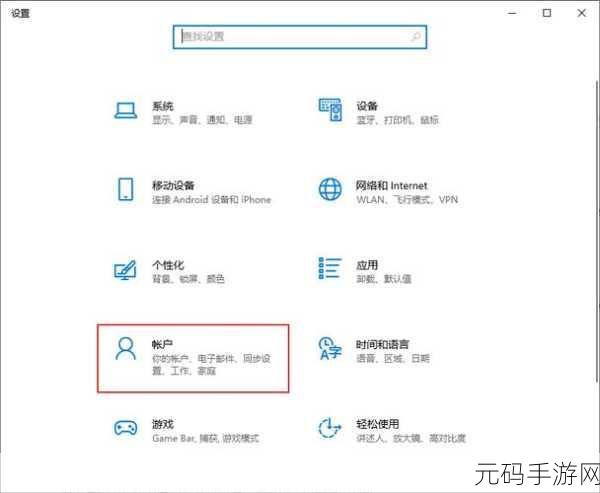Click the 系统 laptop icon
Screen dimensions: 600x493
click(x=126, y=111)
